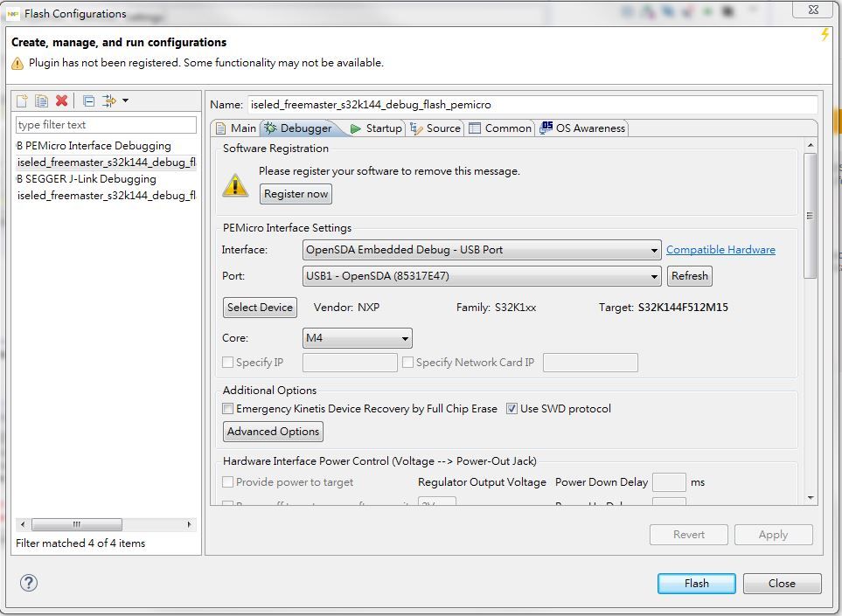Duplicate the selected configuration icon

click(x=41, y=100)
